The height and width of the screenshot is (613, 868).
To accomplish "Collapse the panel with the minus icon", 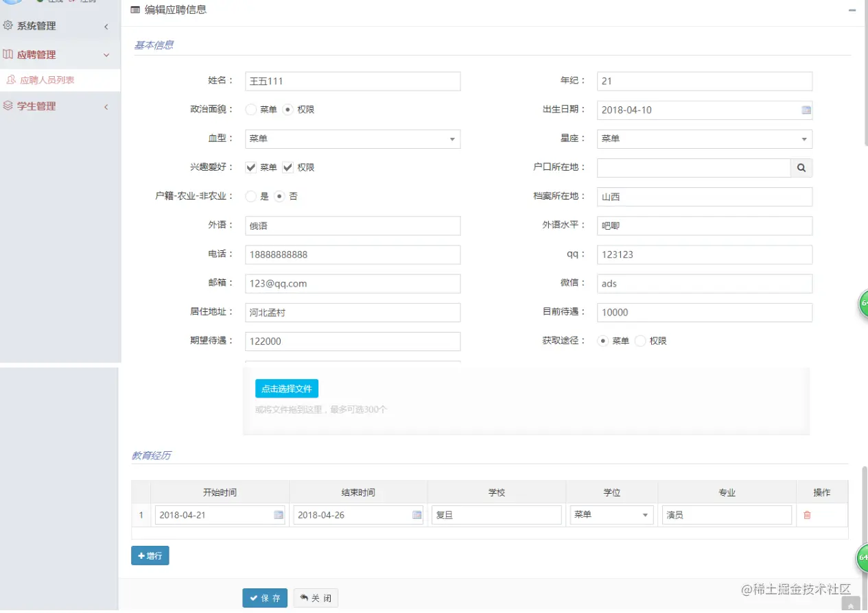I will click(x=852, y=10).
